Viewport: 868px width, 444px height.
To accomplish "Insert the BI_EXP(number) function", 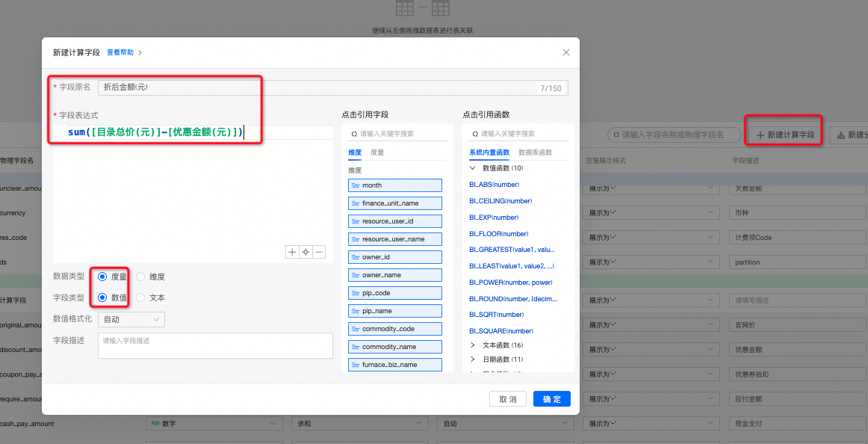I will click(494, 218).
